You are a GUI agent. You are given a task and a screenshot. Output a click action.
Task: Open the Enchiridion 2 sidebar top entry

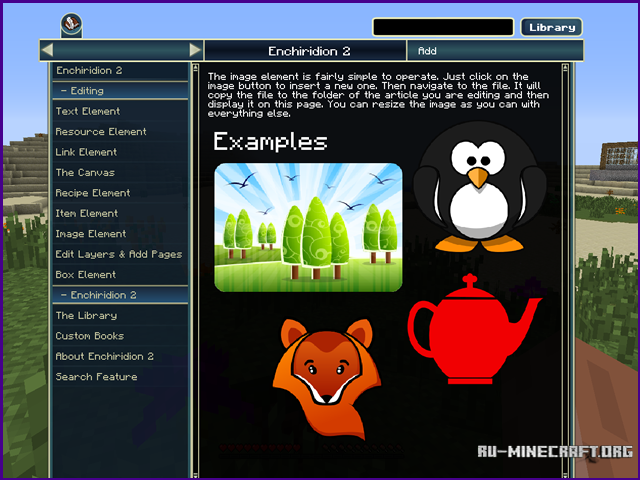(120, 71)
